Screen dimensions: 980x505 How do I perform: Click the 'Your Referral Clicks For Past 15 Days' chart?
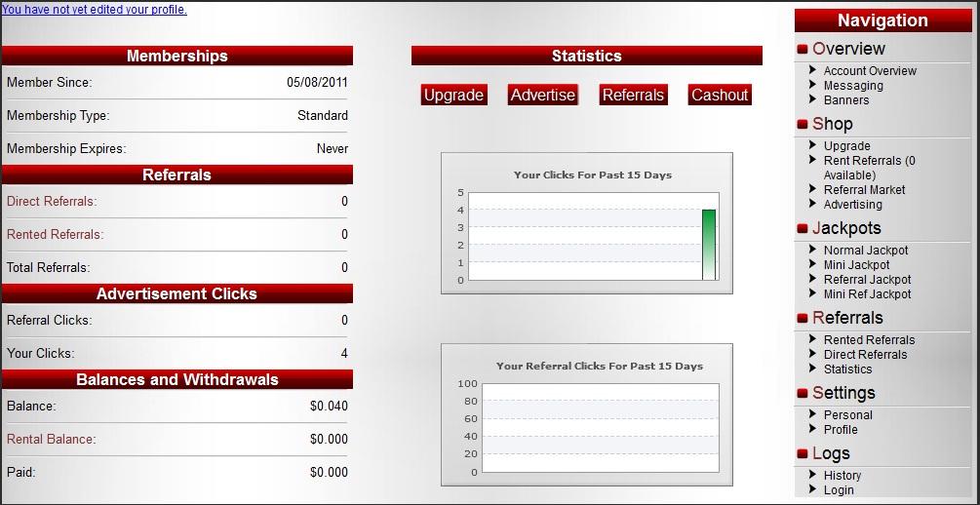coord(586,414)
